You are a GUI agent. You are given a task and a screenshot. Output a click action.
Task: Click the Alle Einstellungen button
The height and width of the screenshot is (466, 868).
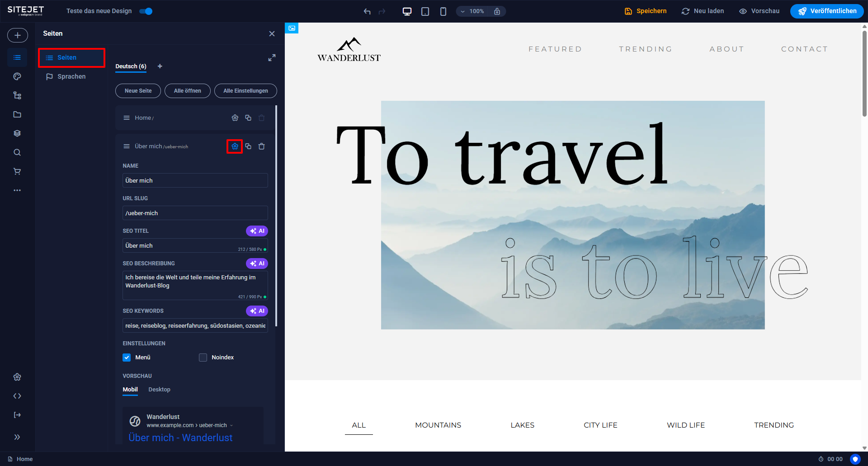(245, 91)
